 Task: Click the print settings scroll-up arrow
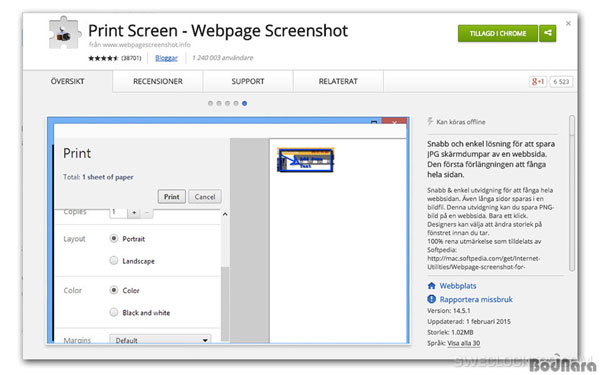pos(225,214)
